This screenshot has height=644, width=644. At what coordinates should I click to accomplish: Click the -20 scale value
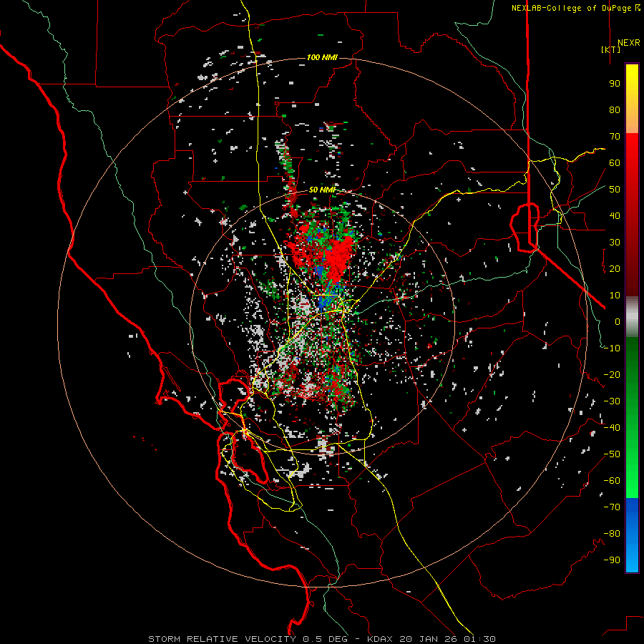(612, 375)
